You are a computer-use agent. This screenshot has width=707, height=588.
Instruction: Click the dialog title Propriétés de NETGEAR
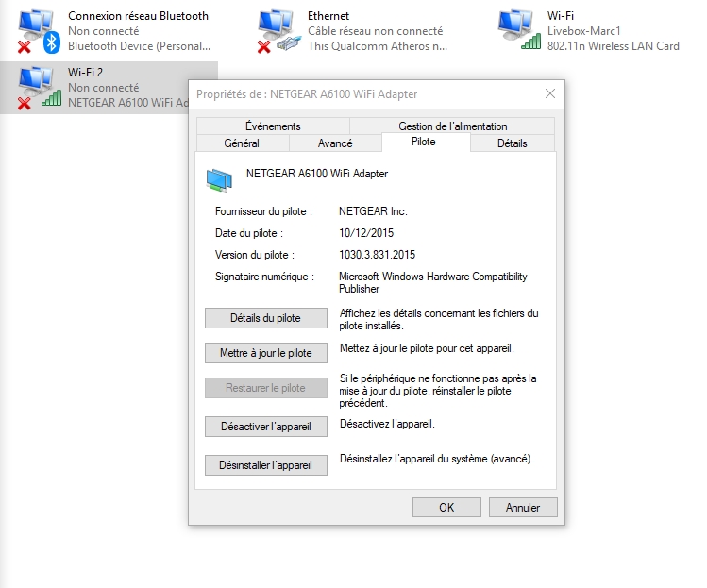tap(307, 94)
